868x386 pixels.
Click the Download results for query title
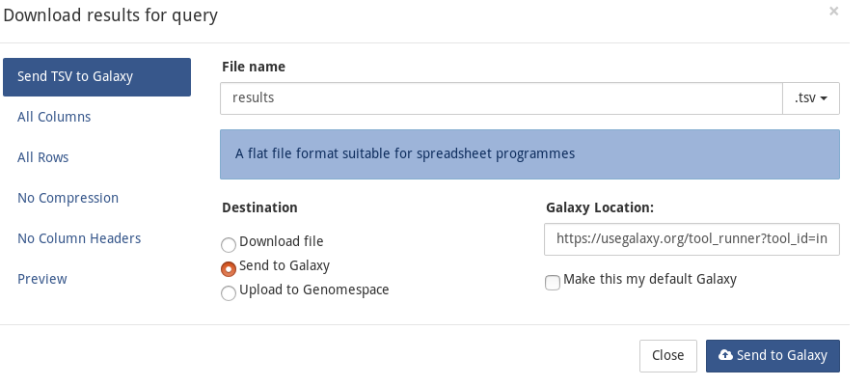tap(111, 14)
